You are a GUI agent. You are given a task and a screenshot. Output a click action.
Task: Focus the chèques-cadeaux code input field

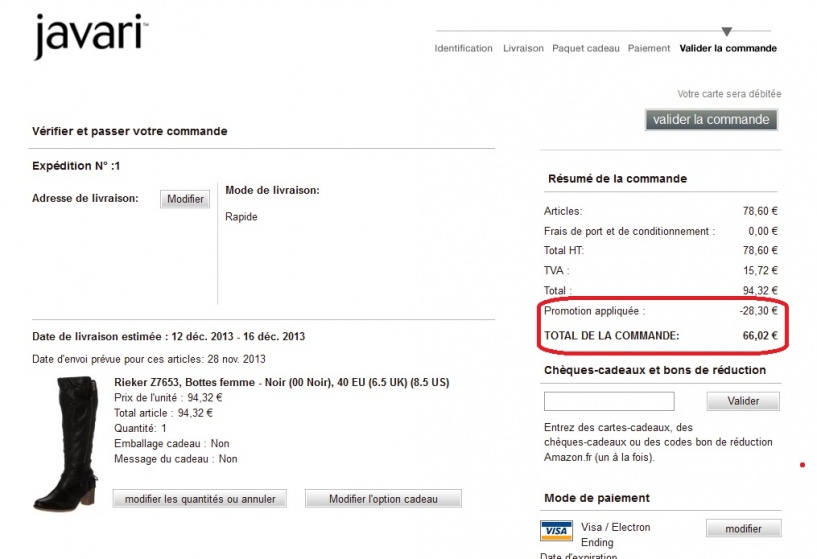608,401
